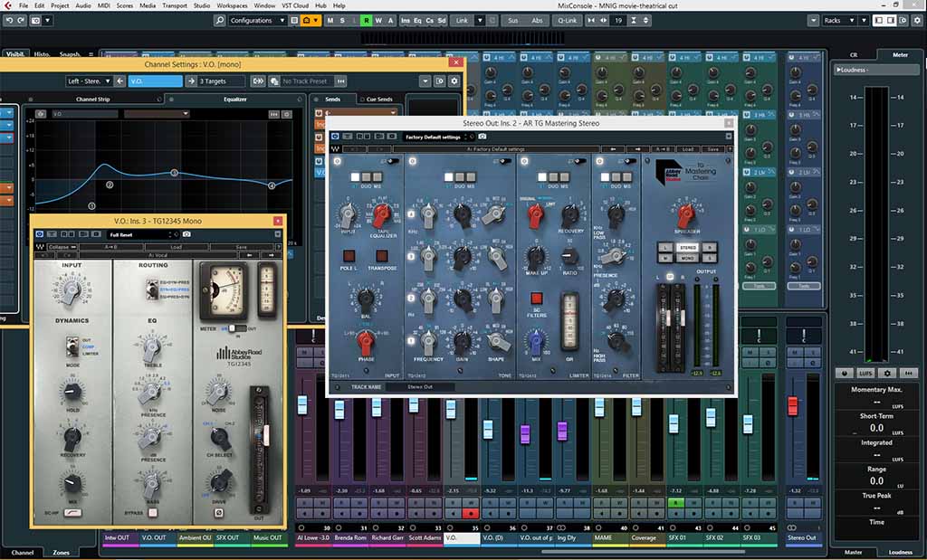Click the edit channel icon left of No Track Preset
927x560 pixels.
(x=273, y=81)
